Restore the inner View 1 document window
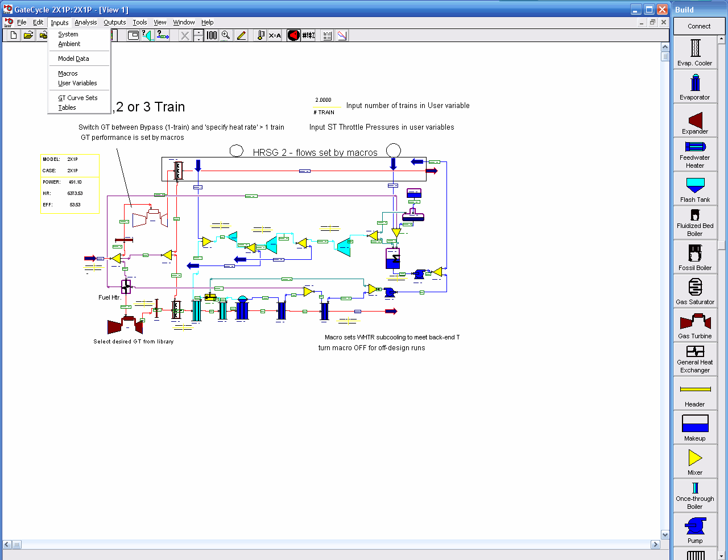This screenshot has width=728, height=560. click(x=652, y=22)
